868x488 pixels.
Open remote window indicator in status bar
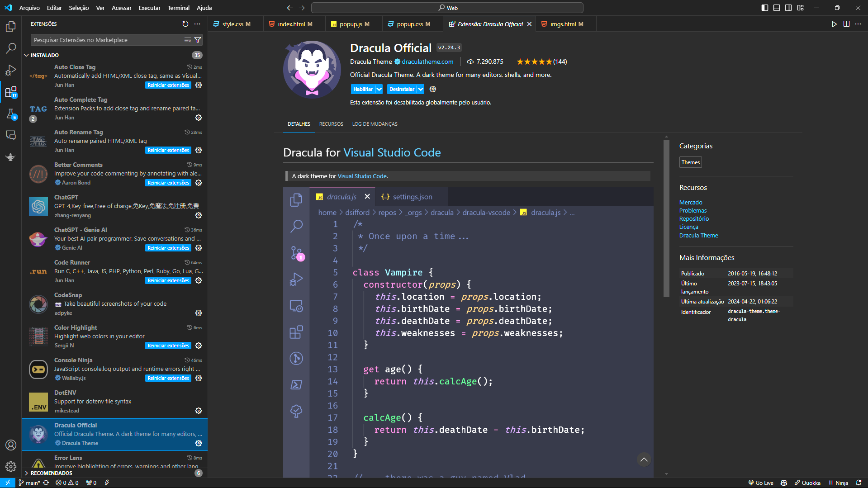pos(8,483)
